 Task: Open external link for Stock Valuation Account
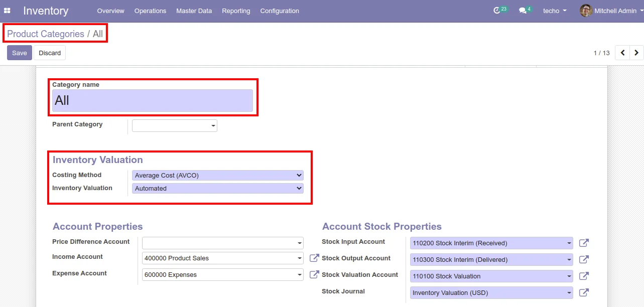584,276
